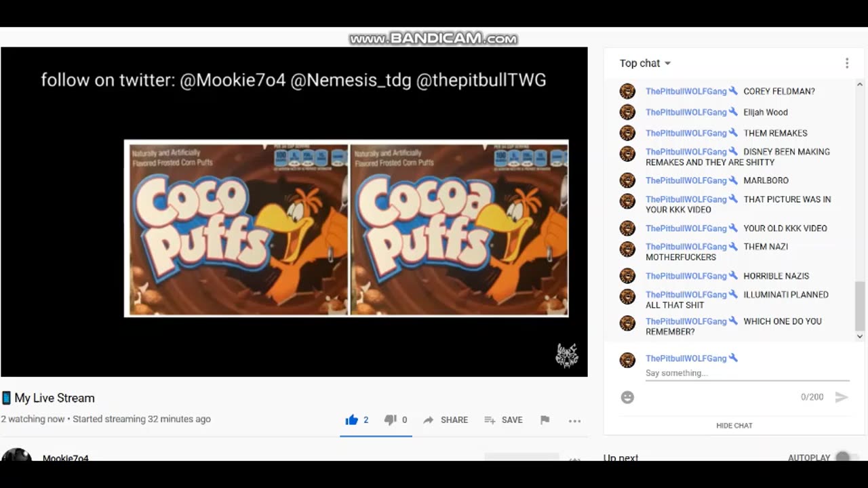The image size is (868, 488).
Task: Click the Cocoa Puffs cereal image
Action: pos(459,228)
